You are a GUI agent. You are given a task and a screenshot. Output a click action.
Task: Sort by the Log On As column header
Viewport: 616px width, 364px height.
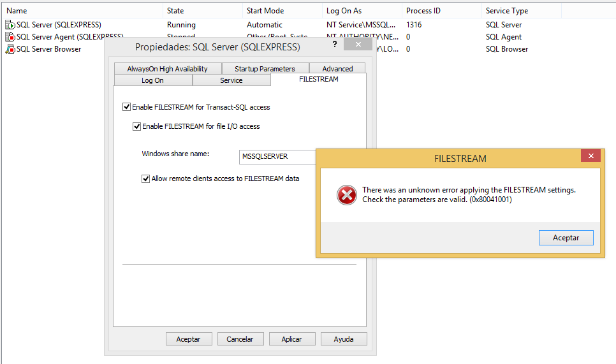362,11
